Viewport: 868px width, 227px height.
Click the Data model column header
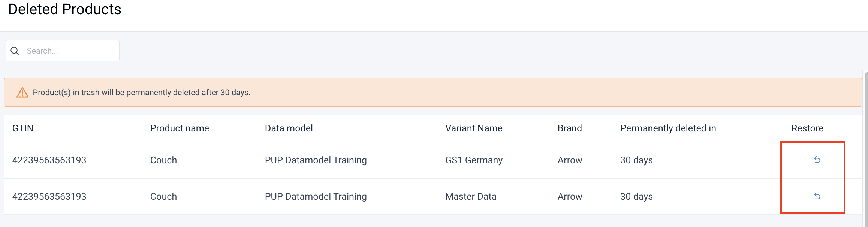[289, 128]
